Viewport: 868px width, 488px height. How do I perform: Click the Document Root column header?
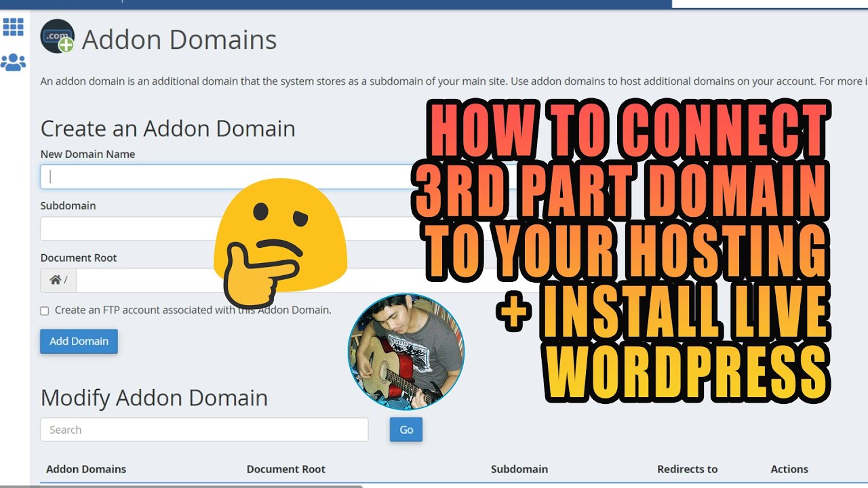(286, 469)
